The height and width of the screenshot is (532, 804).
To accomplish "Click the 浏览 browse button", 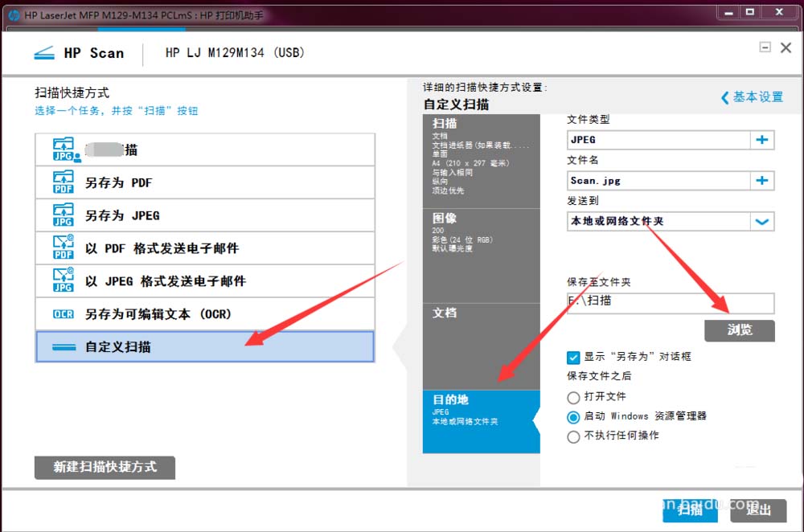I will click(x=740, y=330).
